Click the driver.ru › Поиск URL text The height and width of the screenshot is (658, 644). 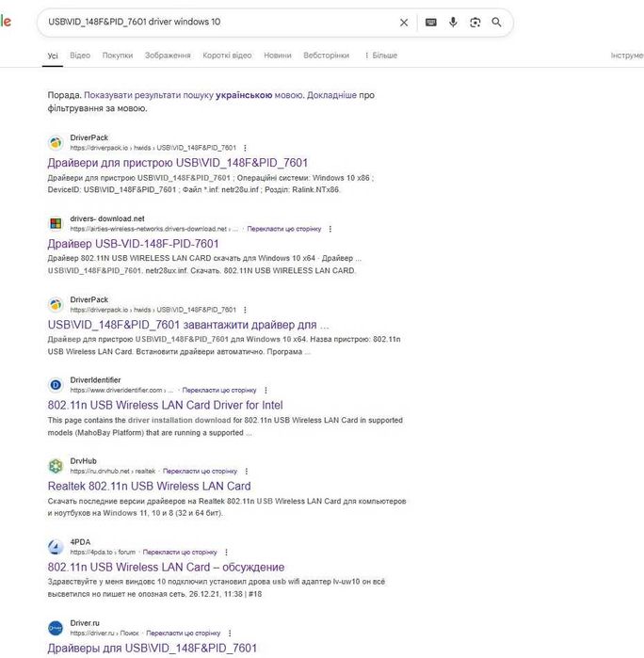click(105, 634)
